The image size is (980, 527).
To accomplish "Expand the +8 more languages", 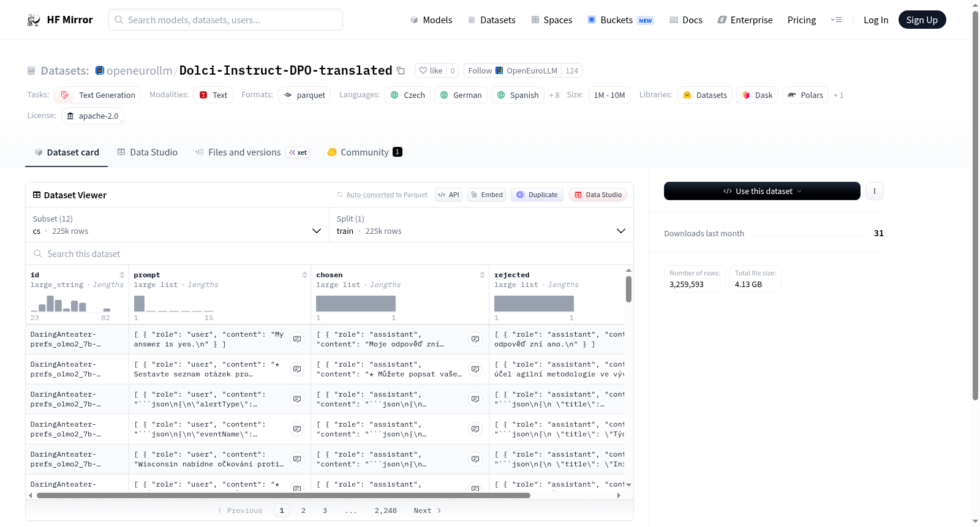I will pos(554,95).
